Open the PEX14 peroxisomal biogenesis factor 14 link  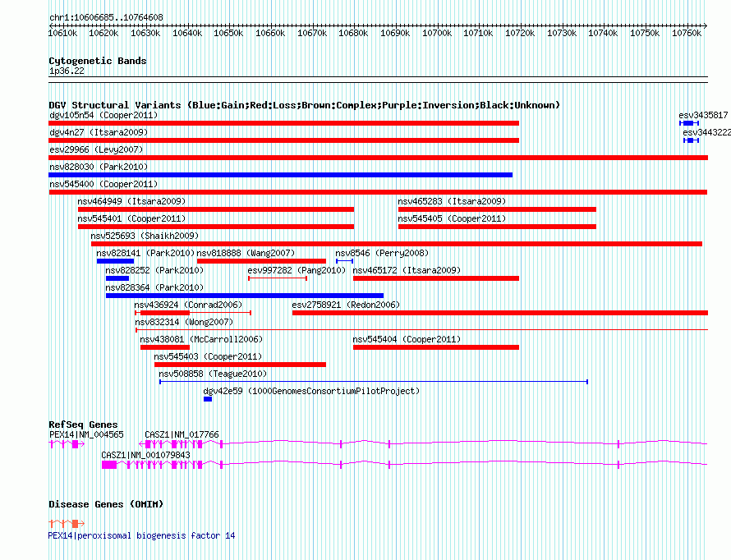142,535
